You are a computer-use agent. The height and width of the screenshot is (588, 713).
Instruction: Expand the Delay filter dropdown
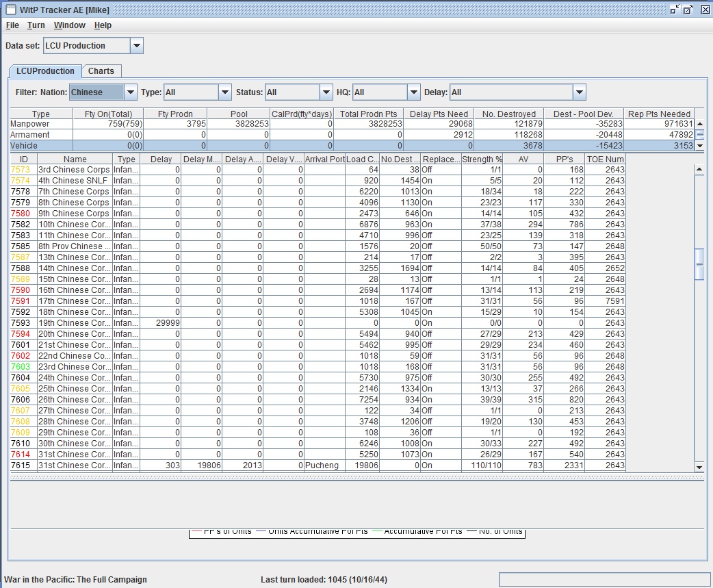579,92
